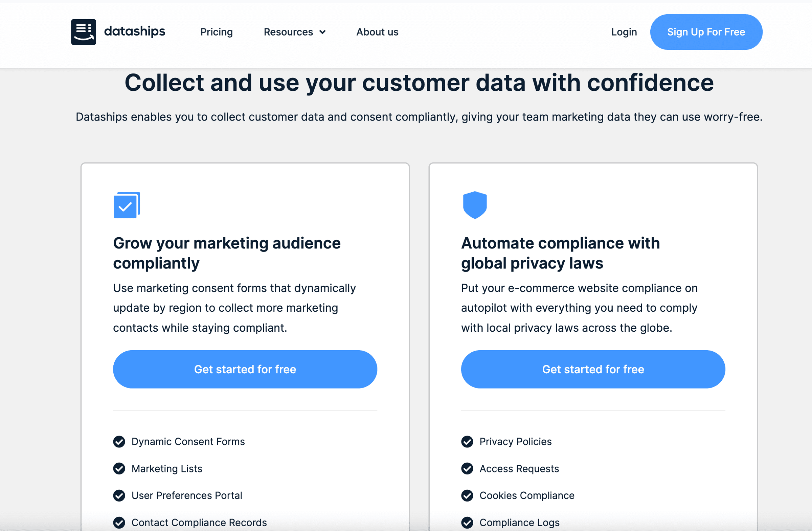This screenshot has height=531, width=812.
Task: Click Get started for free under marketing audience card
Action: click(x=245, y=369)
